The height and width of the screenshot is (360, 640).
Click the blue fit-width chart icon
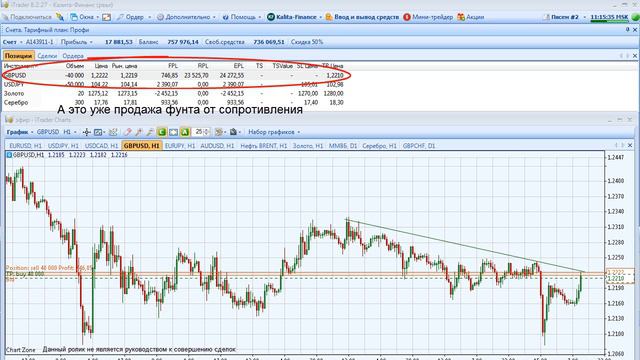pyautogui.click(x=173, y=132)
